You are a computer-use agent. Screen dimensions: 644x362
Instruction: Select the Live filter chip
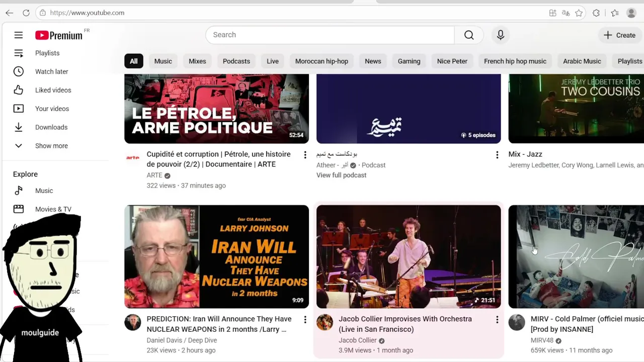pyautogui.click(x=273, y=61)
